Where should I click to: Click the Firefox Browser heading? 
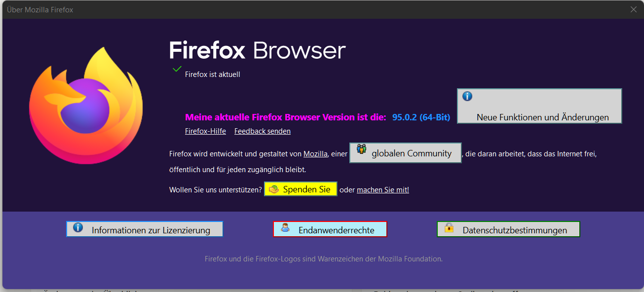(x=257, y=50)
